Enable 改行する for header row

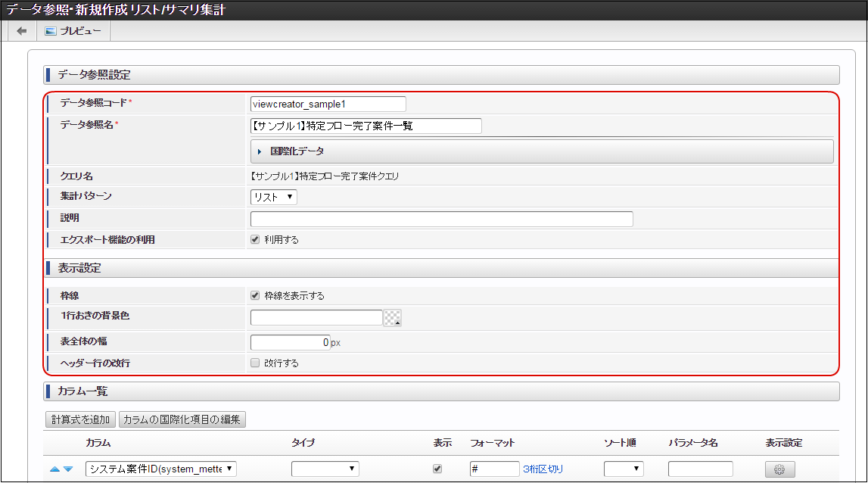[x=255, y=362]
